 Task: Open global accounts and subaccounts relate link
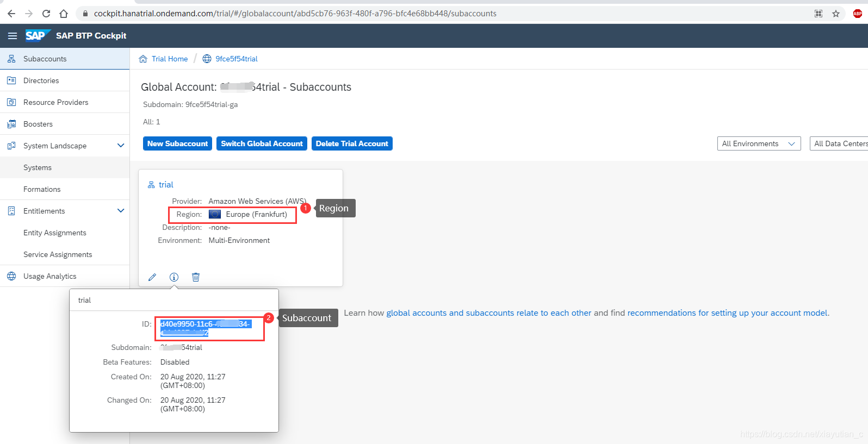pyautogui.click(x=489, y=313)
